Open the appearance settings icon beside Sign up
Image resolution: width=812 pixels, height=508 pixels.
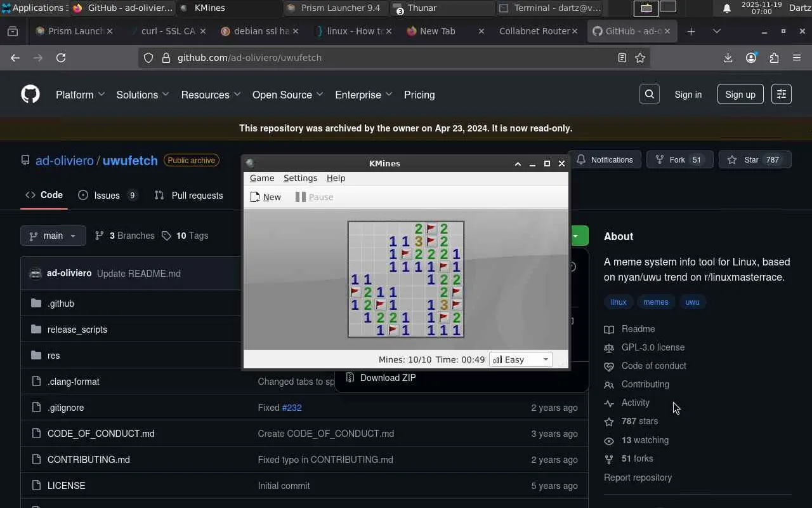(782, 95)
